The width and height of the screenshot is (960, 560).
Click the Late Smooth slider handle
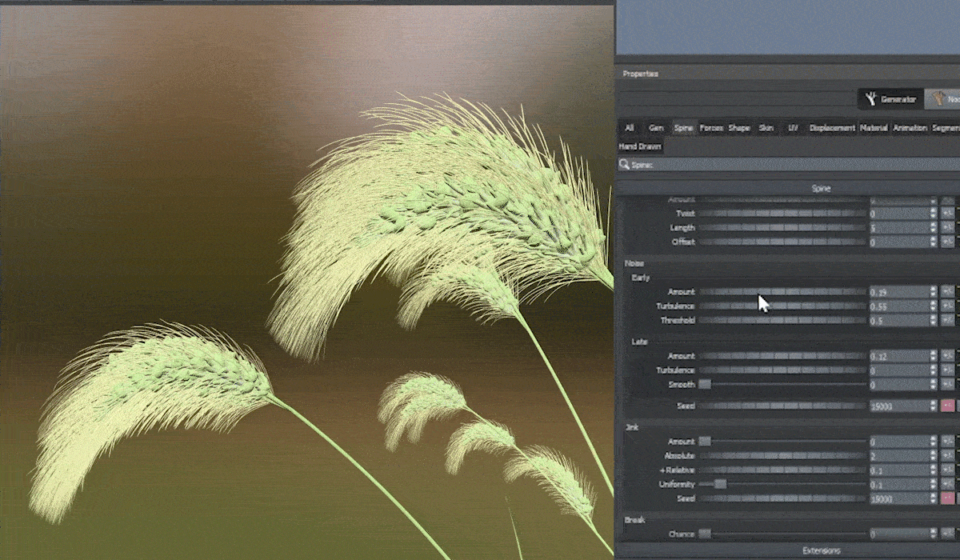[704, 385]
